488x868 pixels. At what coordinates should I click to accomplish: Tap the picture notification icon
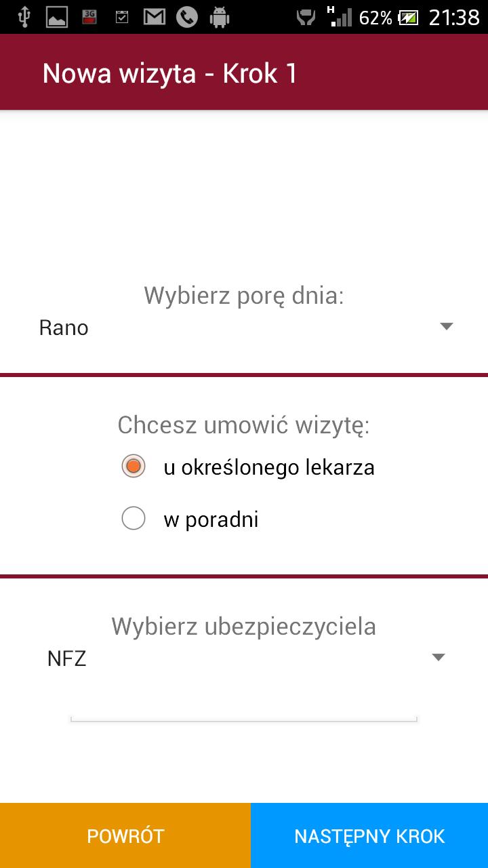(57, 17)
